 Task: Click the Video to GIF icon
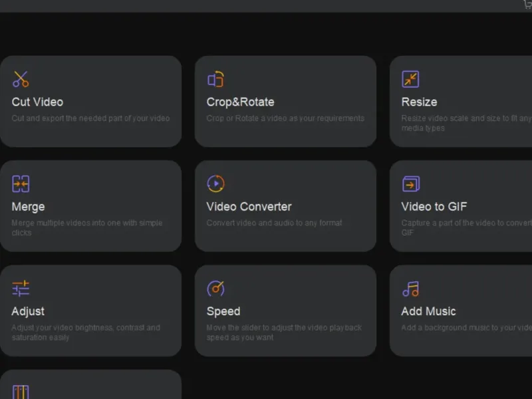pyautogui.click(x=410, y=184)
